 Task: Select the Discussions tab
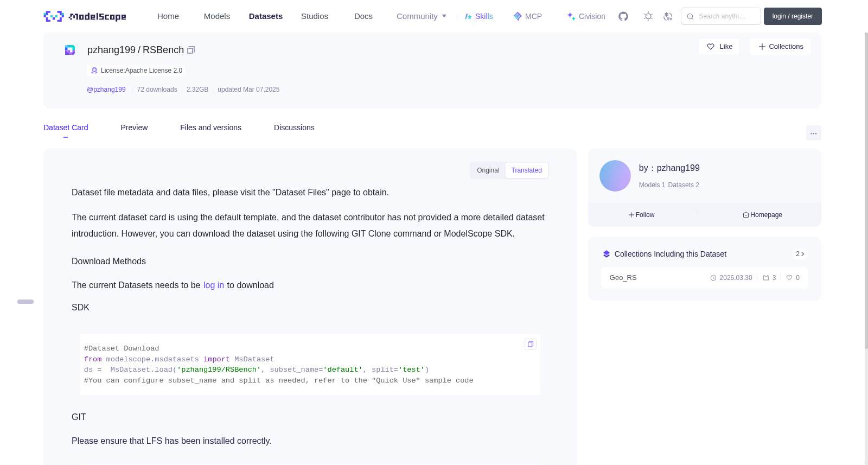(x=294, y=128)
